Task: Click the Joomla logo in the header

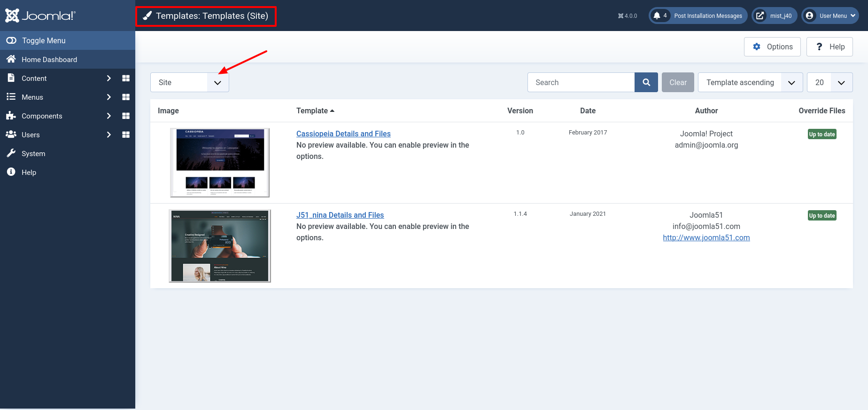Action: [x=40, y=16]
